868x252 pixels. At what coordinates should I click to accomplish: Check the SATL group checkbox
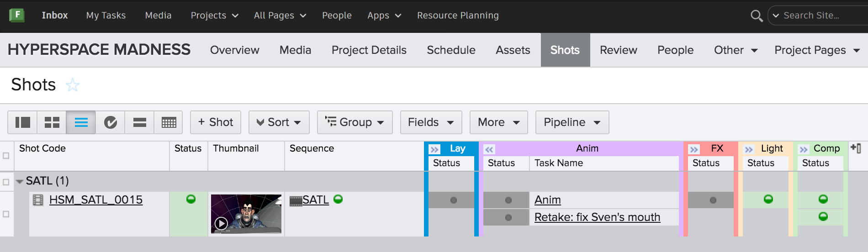pos(6,182)
